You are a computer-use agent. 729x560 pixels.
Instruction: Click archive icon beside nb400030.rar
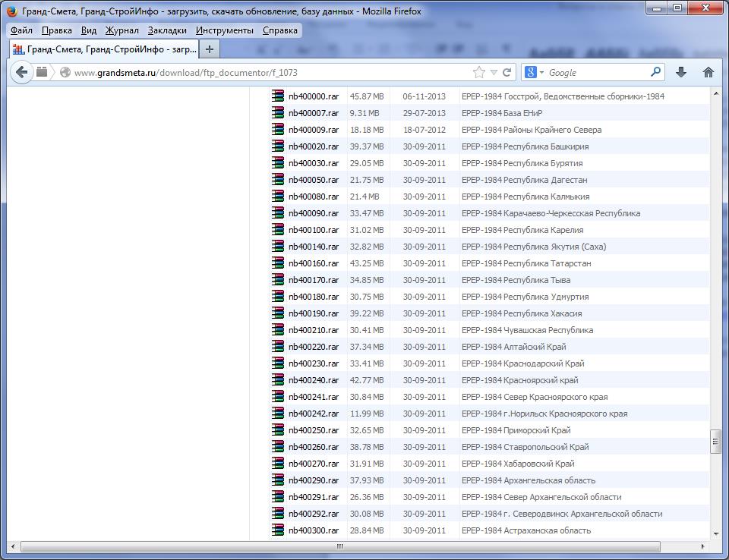278,162
